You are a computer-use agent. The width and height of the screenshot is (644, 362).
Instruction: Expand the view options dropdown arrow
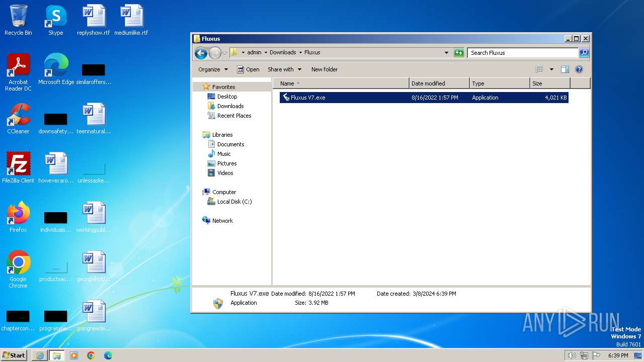[x=551, y=69]
